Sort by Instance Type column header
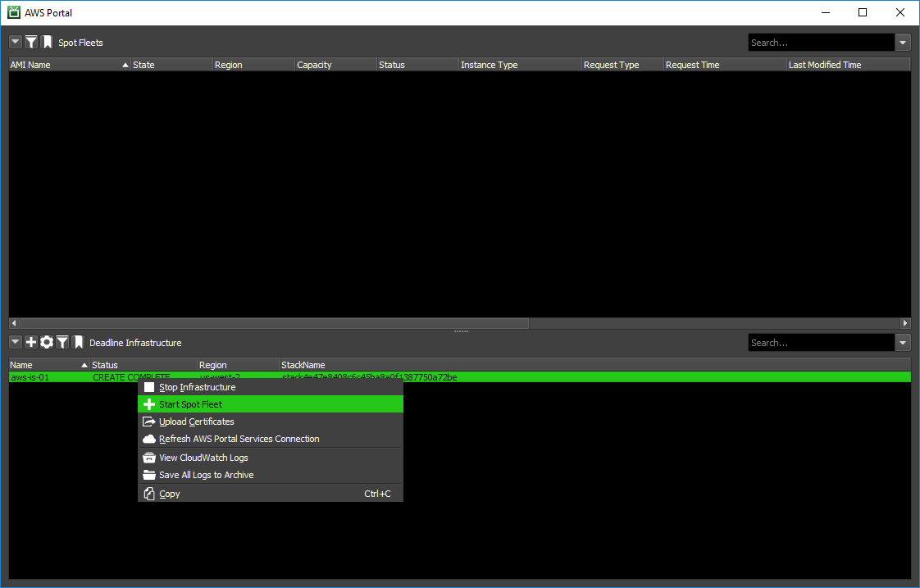 pos(520,65)
